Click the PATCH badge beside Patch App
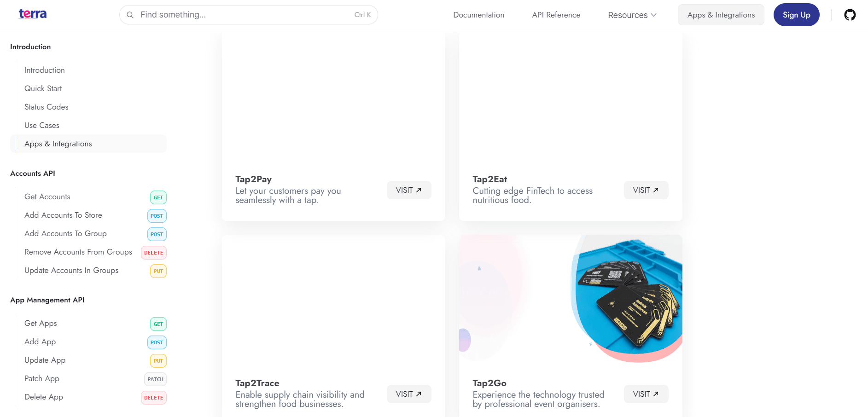Viewport: 868px width, 417px height. [x=155, y=379]
